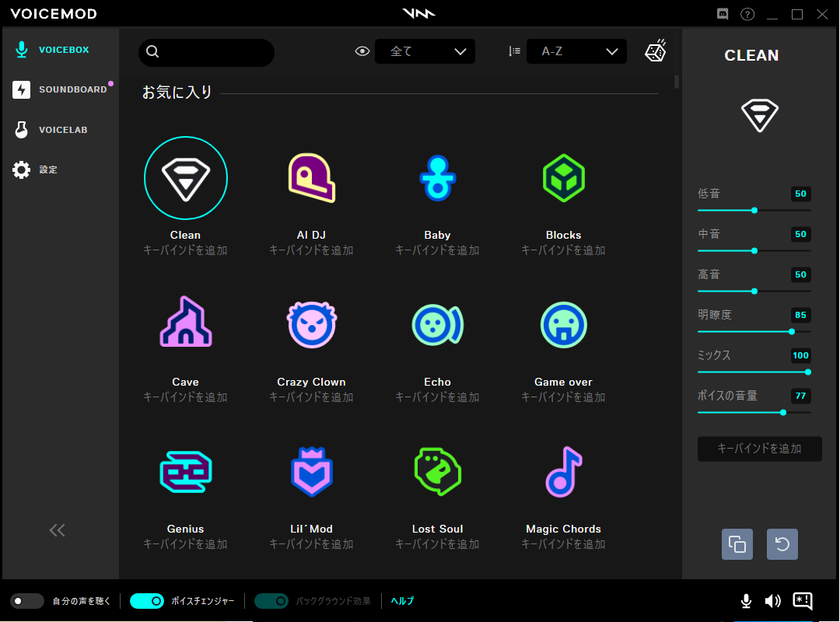Toggle the バックグラウンド効果 switch
The height and width of the screenshot is (622, 840).
click(271, 601)
